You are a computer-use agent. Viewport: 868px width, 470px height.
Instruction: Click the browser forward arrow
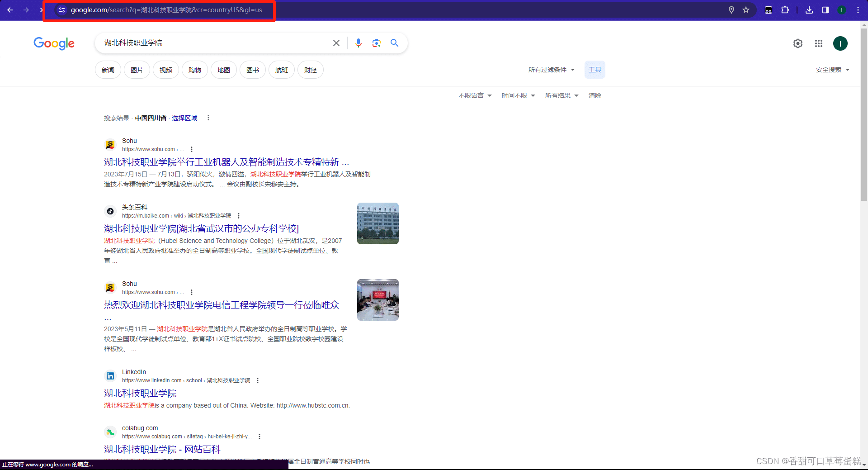(26, 10)
